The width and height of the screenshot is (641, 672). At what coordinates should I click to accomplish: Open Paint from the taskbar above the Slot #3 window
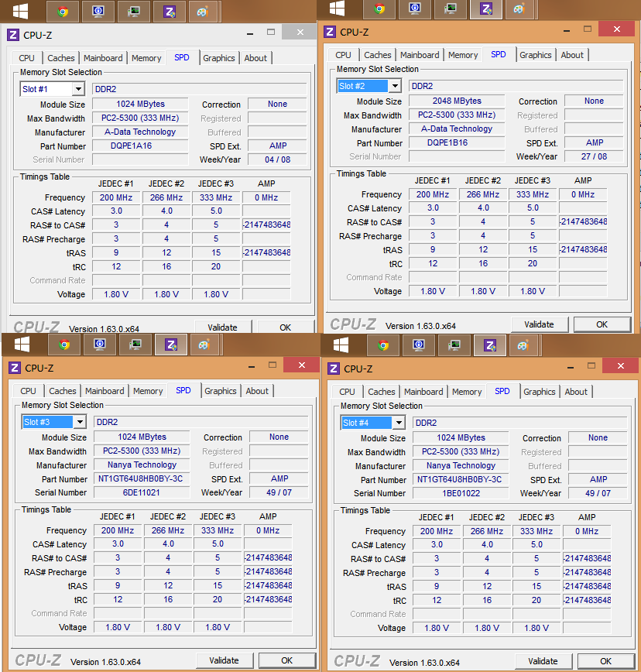tap(204, 345)
